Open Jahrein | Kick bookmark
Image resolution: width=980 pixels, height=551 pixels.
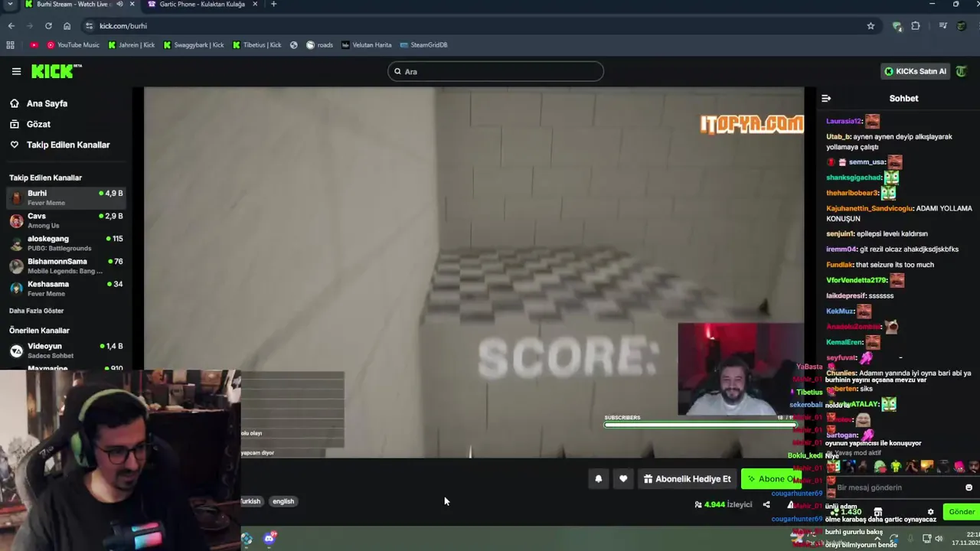point(131,45)
